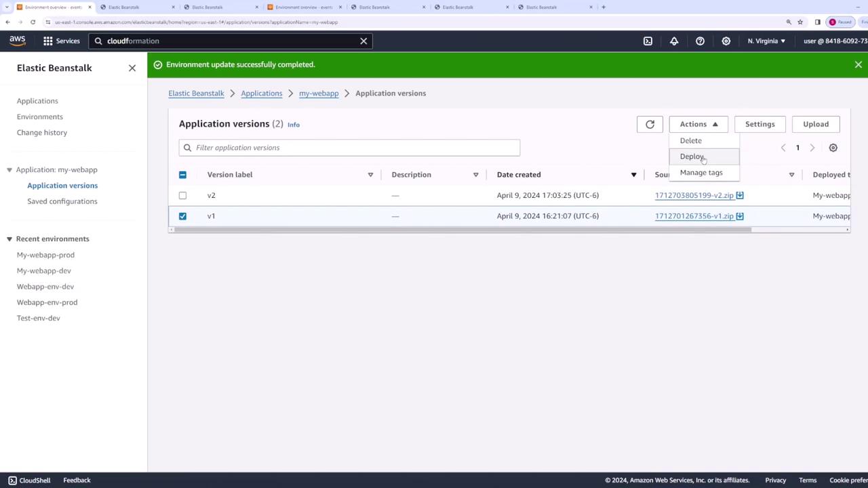Go to the AWS home logo
The image size is (868, 488).
click(x=18, y=41)
